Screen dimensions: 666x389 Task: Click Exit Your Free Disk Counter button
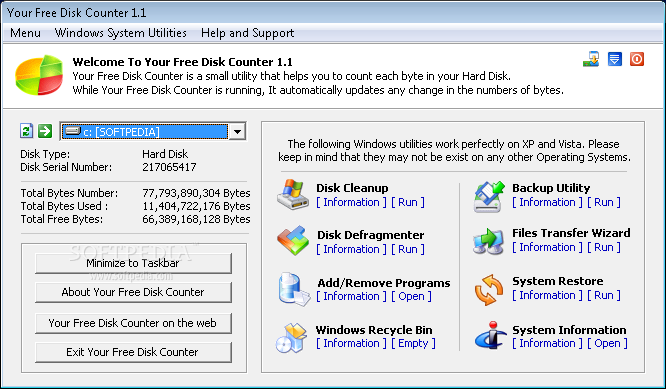[x=133, y=352]
